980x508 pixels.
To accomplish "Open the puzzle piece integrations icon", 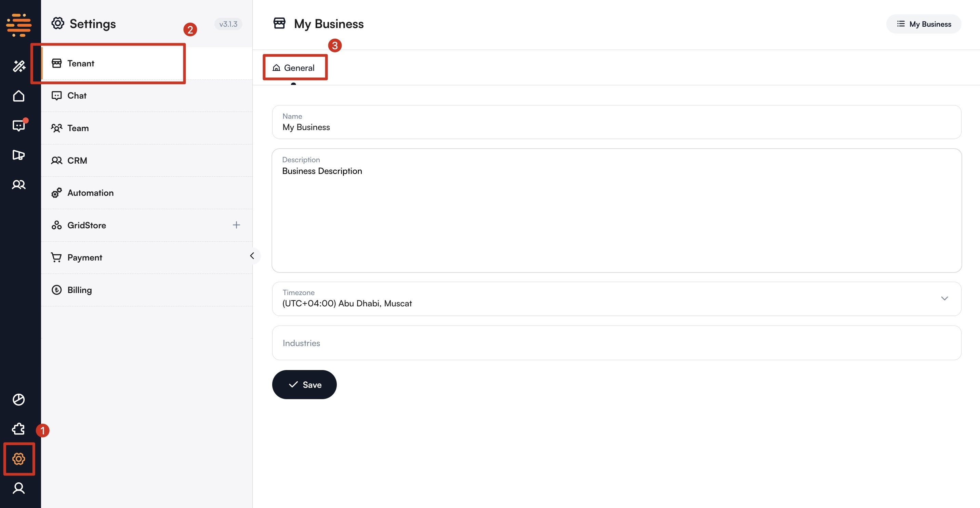I will [19, 429].
